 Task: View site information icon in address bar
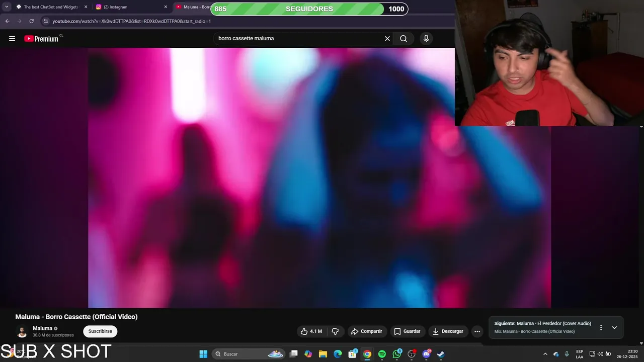click(46, 21)
